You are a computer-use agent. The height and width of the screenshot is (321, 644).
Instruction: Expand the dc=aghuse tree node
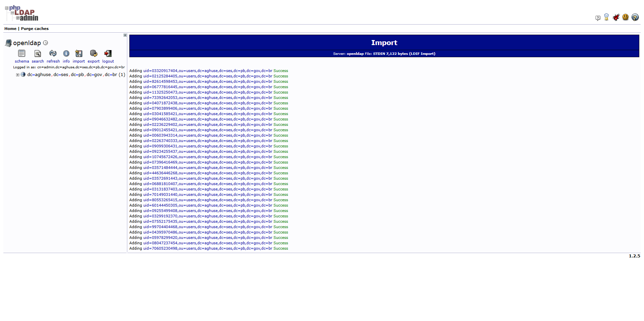[x=18, y=75]
